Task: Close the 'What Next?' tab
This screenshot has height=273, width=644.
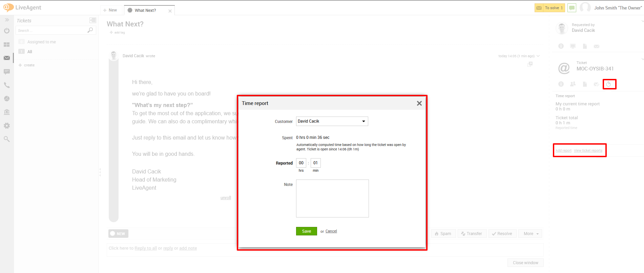Action: point(170,11)
